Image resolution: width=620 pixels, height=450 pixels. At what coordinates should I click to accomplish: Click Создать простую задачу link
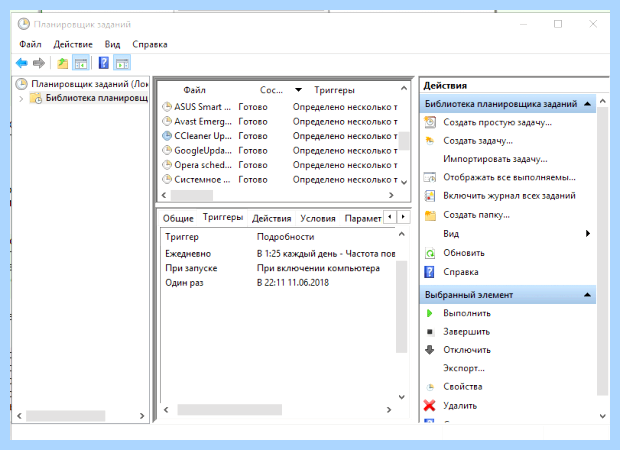pos(497,123)
